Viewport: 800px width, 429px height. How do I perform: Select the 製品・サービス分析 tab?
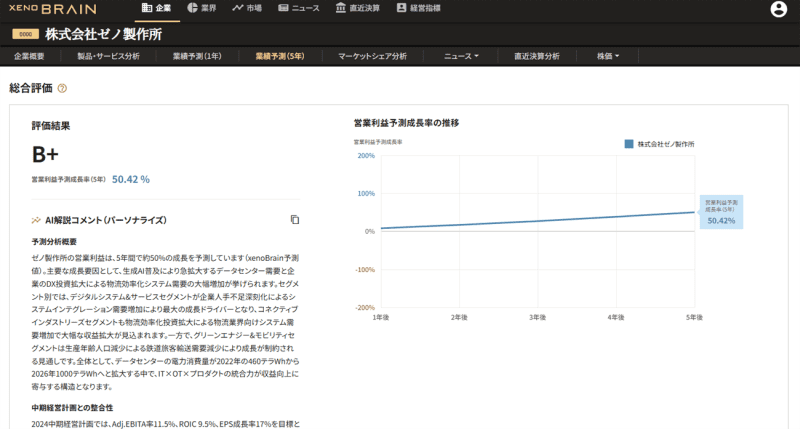[108, 56]
